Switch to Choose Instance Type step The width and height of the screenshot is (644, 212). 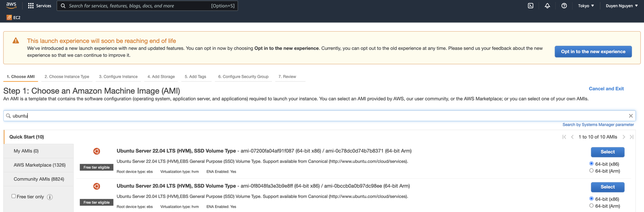pos(67,77)
